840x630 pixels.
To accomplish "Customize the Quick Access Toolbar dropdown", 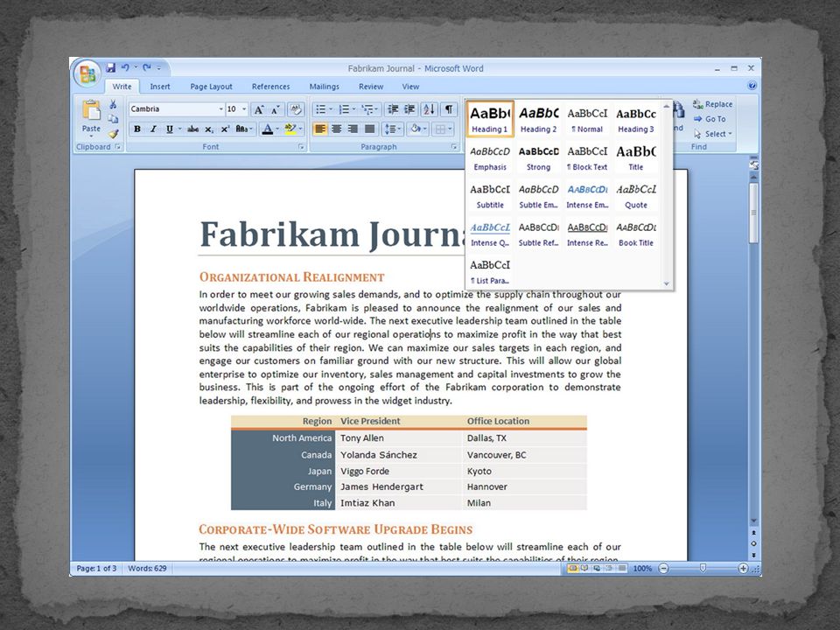I will point(159,68).
